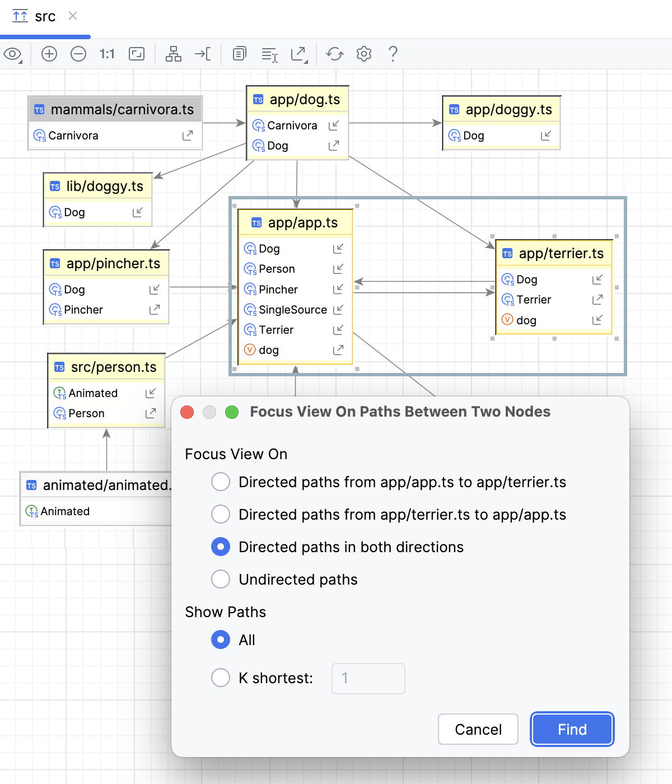Choose Undirected paths option
Image resolution: width=672 pixels, height=784 pixels.
click(x=221, y=579)
